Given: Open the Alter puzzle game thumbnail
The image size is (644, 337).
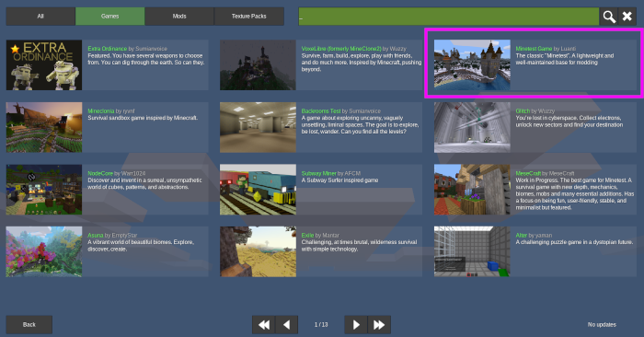Looking at the screenshot, I should [x=472, y=252].
